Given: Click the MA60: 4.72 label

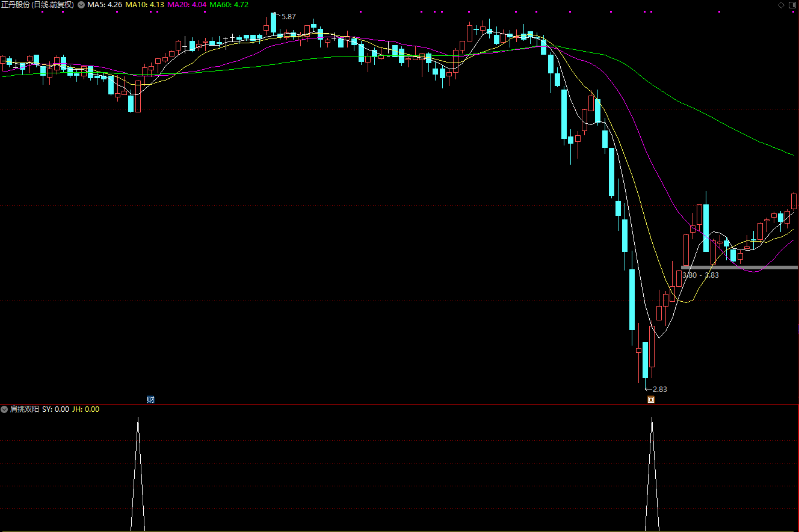Looking at the screenshot, I should [x=229, y=5].
